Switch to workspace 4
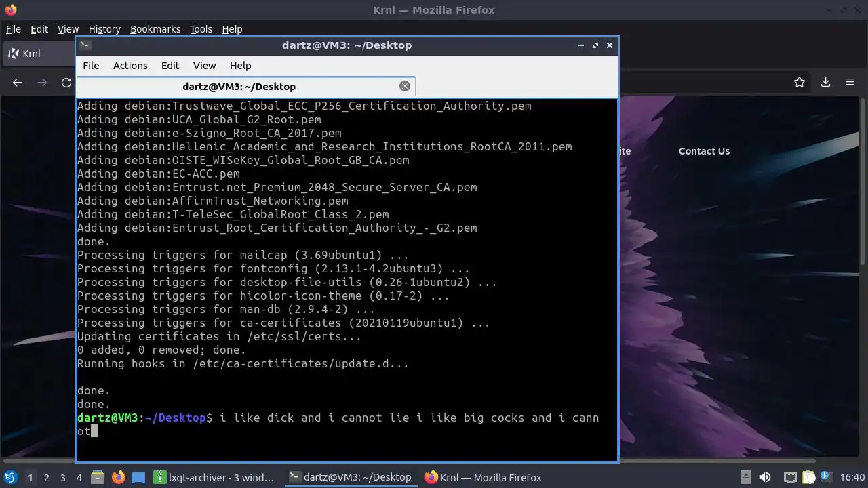868x488 pixels. (x=79, y=477)
